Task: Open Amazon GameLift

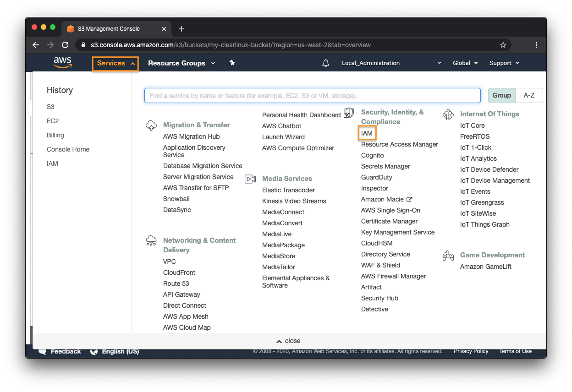Action: (x=486, y=267)
